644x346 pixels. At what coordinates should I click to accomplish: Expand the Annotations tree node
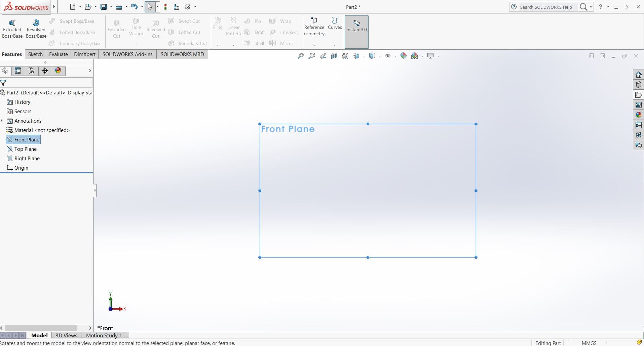(2, 121)
